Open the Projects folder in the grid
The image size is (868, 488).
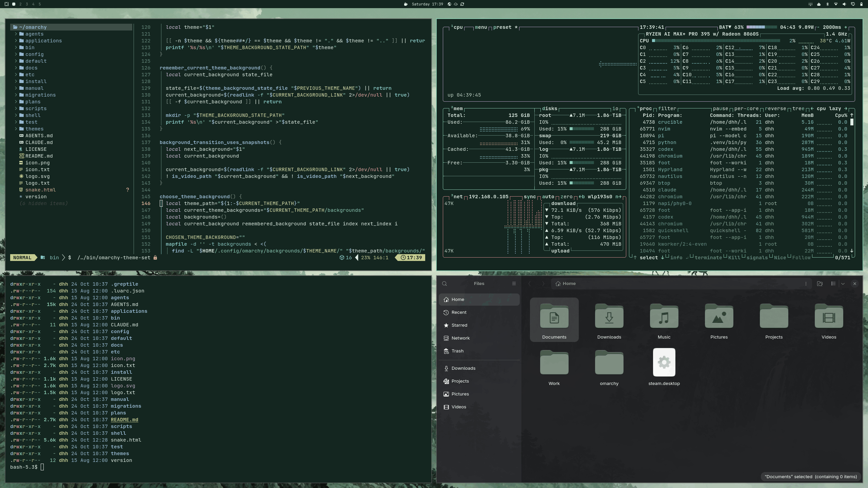774,320
